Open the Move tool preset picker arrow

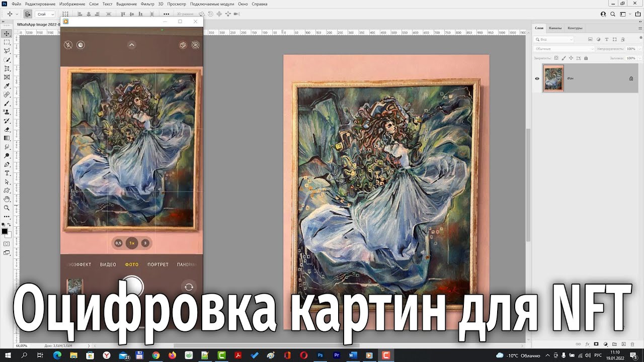pyautogui.click(x=17, y=14)
